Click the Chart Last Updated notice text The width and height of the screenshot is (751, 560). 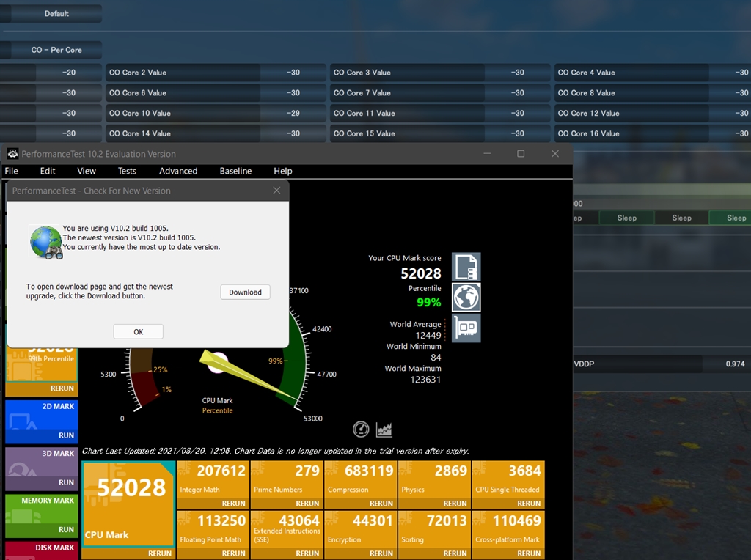[276, 451]
